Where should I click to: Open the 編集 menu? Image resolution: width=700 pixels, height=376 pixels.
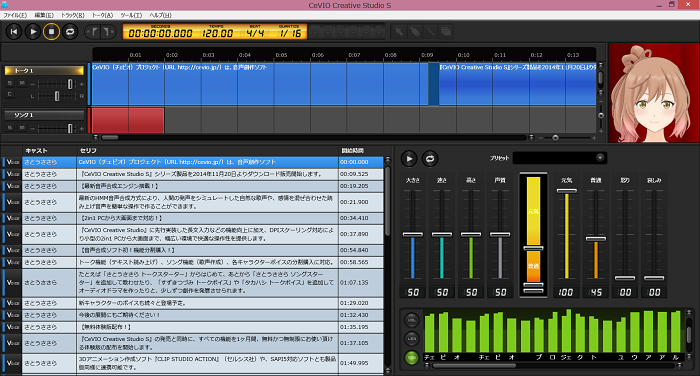(44, 15)
